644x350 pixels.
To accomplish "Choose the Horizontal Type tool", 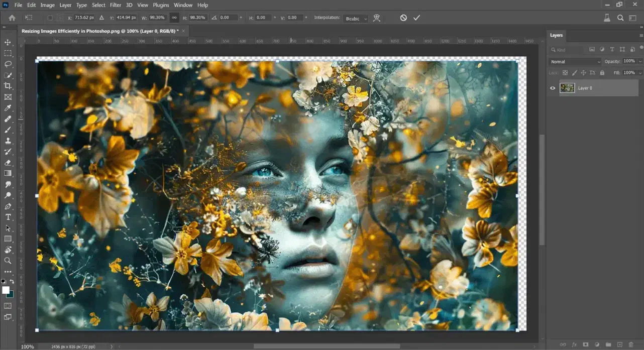I will [x=8, y=217].
